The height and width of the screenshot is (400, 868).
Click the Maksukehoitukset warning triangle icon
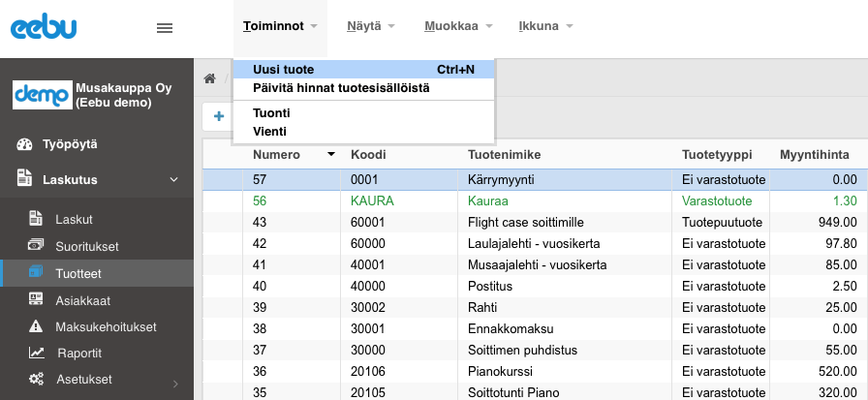coord(36,326)
